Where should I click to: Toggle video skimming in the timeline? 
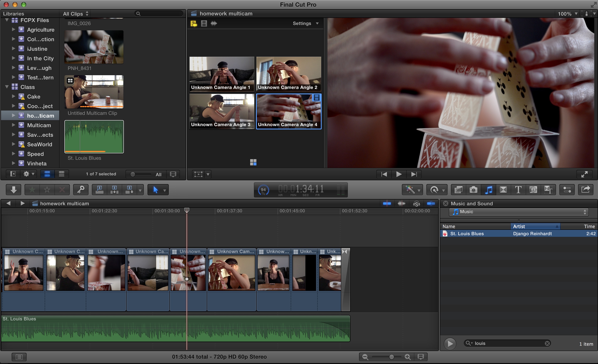pos(387,204)
